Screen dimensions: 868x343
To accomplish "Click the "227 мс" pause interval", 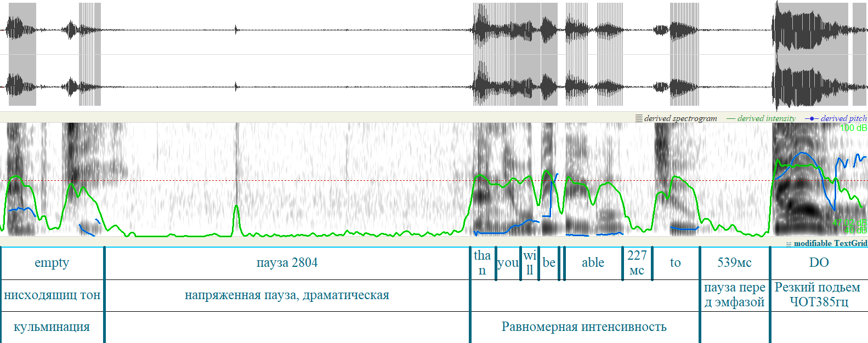I will point(637,263).
